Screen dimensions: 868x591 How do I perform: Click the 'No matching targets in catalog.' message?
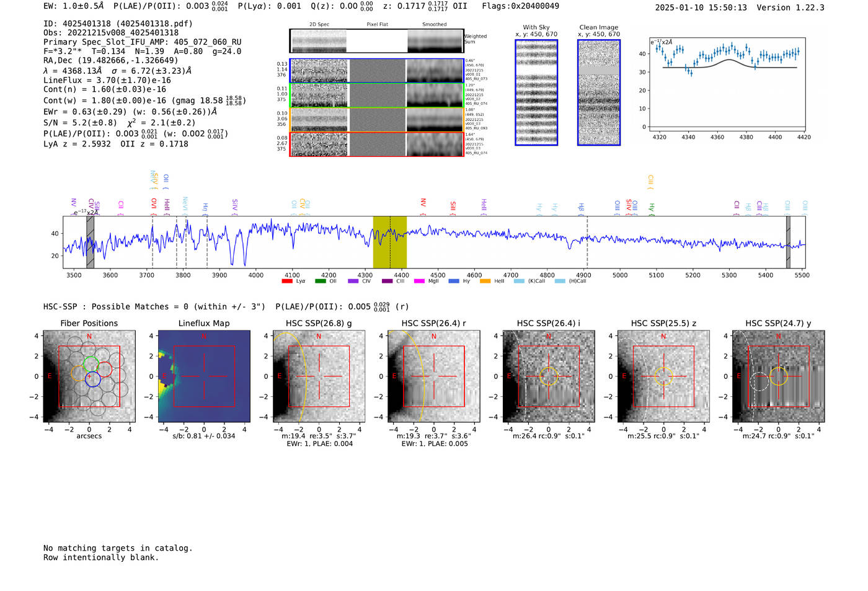[118, 548]
